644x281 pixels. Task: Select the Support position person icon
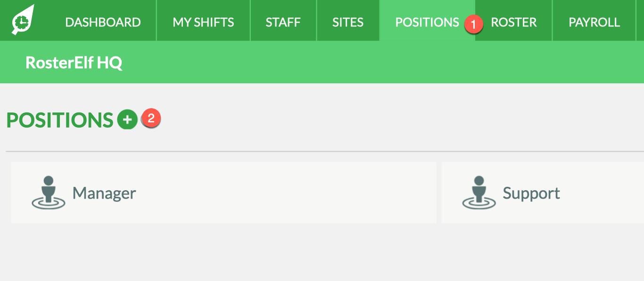pos(479,193)
